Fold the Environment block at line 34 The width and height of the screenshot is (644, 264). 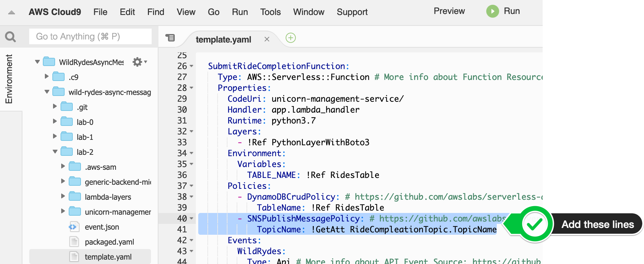191,153
